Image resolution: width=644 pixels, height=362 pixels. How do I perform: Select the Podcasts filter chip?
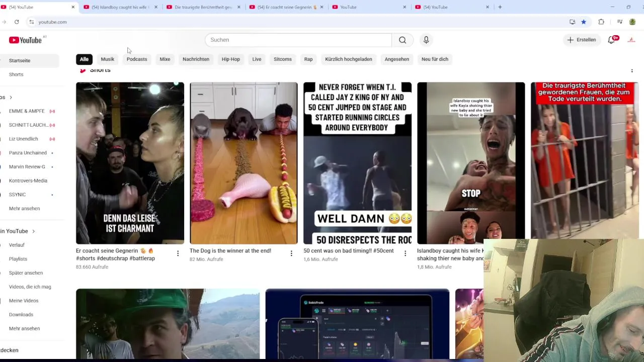click(x=137, y=59)
